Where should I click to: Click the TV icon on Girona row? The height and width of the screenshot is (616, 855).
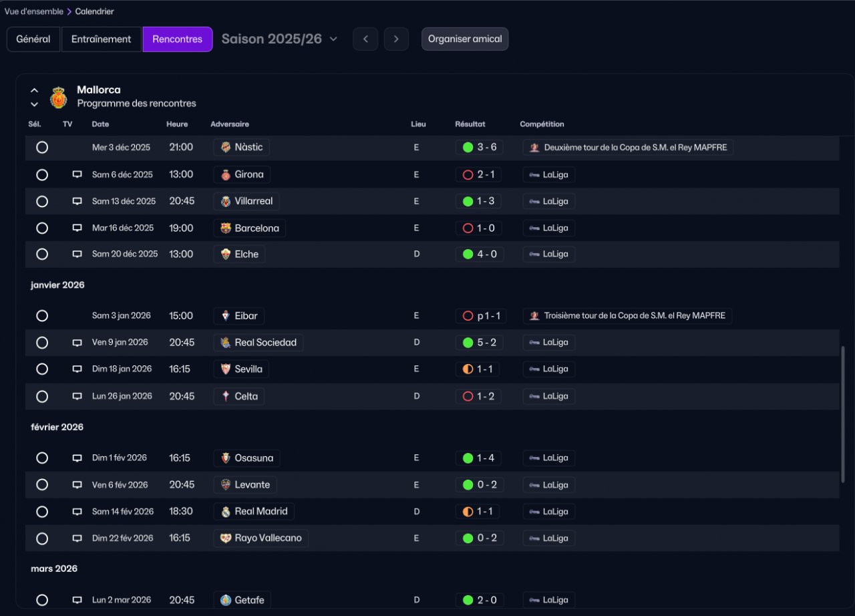pos(77,174)
